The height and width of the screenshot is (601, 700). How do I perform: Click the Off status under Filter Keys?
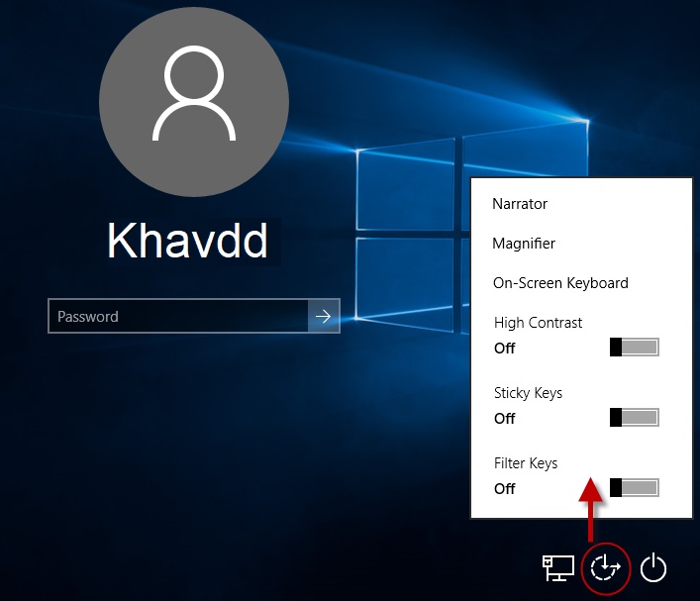[x=505, y=489]
